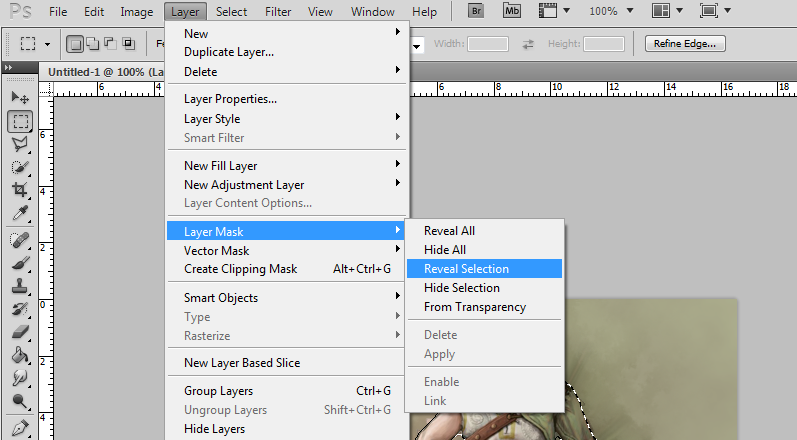Click the Refine Edge... button
Image resolution: width=797 pixels, height=440 pixels.
coord(686,44)
